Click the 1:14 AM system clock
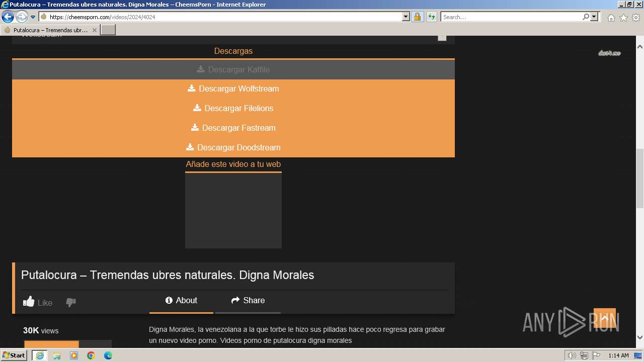 click(x=618, y=355)
